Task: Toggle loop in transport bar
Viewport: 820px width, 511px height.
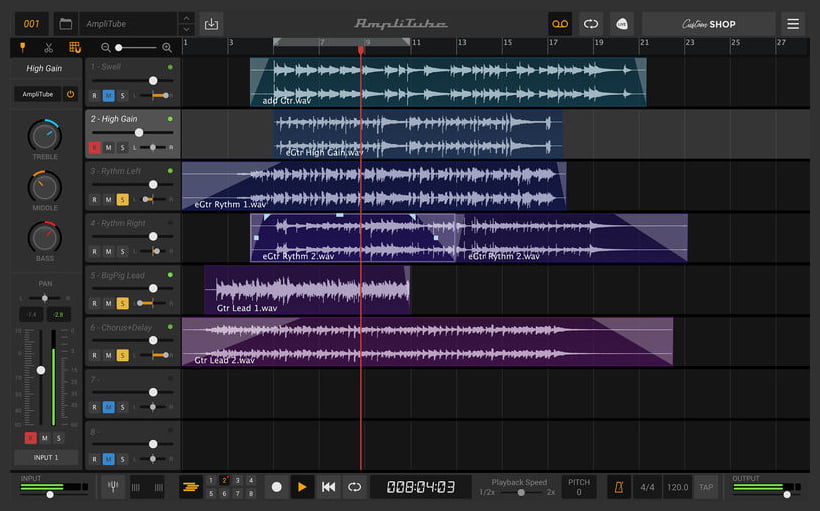Action: coord(355,487)
